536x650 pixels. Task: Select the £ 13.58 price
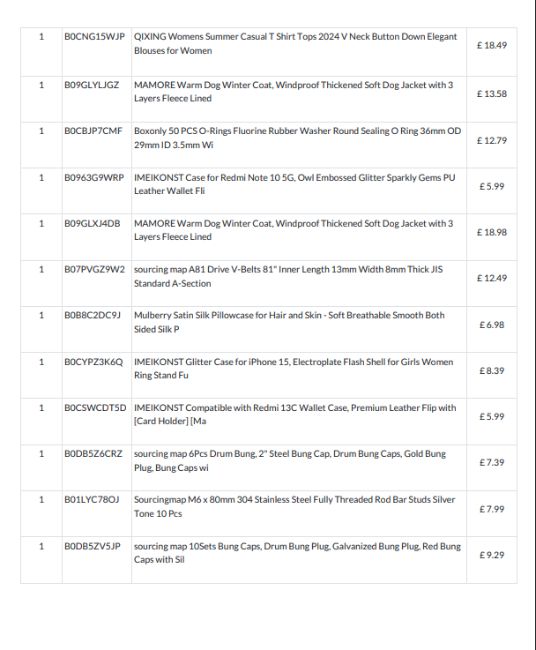click(492, 94)
